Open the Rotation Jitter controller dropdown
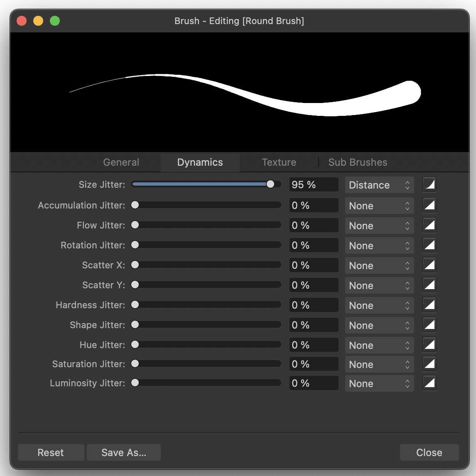 pyautogui.click(x=380, y=245)
